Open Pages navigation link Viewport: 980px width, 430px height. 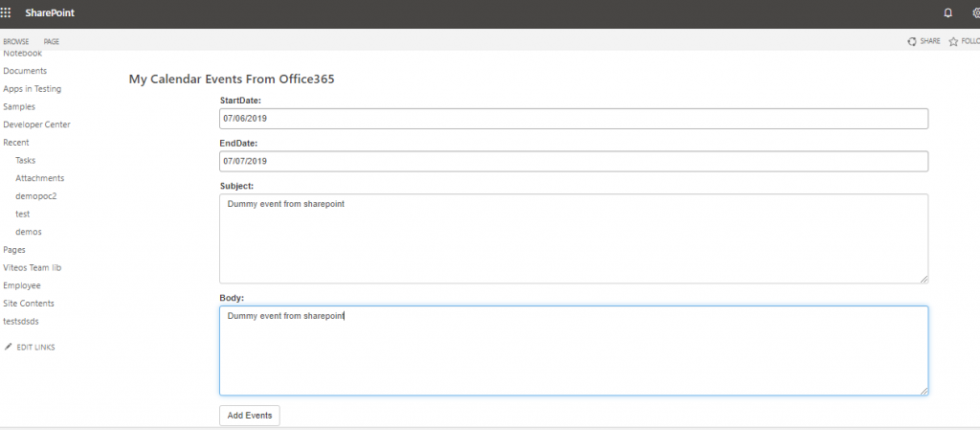point(14,249)
